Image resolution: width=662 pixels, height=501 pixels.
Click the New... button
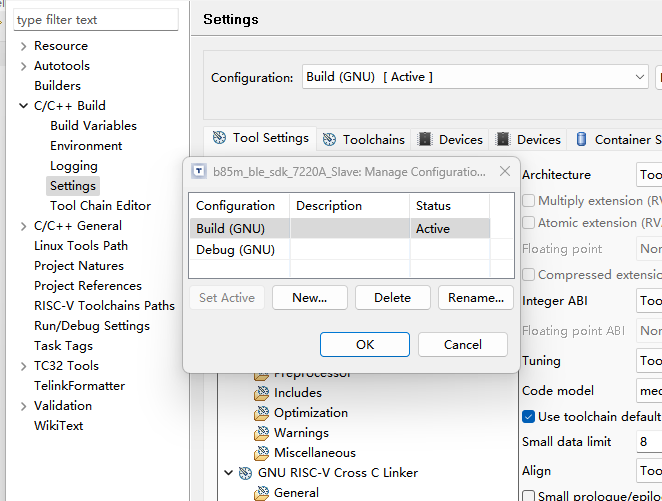[x=310, y=298]
